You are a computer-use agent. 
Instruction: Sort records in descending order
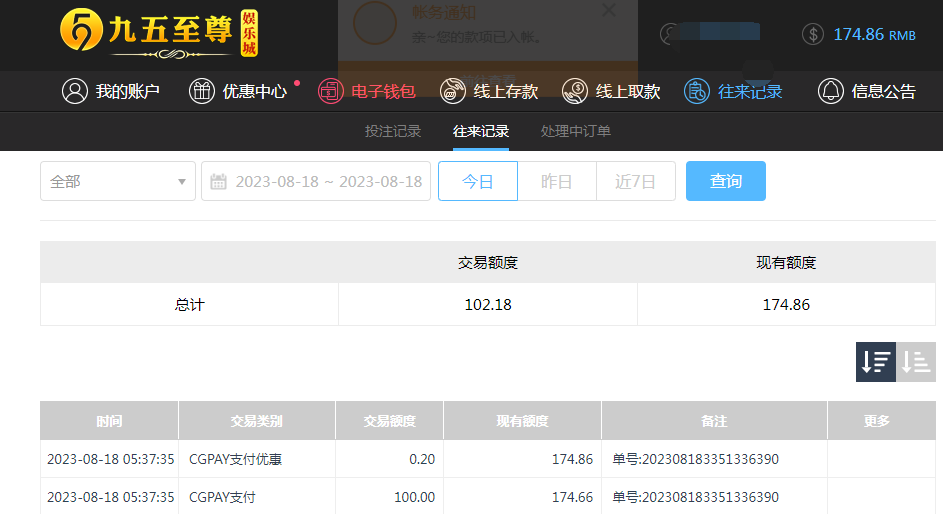coord(876,362)
